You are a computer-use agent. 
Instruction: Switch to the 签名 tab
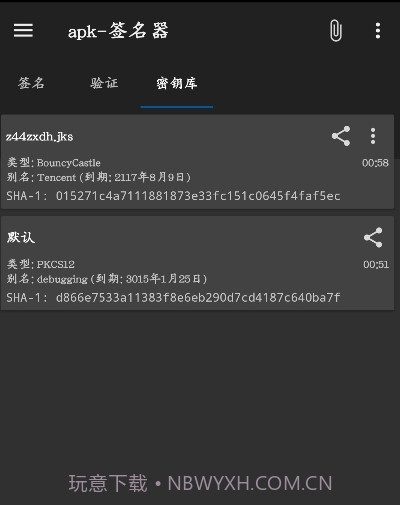click(31, 83)
